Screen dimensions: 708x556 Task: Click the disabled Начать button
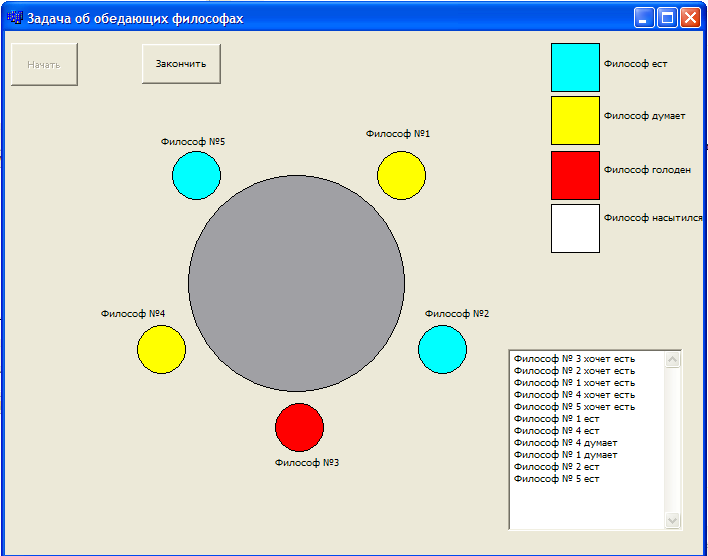44,64
